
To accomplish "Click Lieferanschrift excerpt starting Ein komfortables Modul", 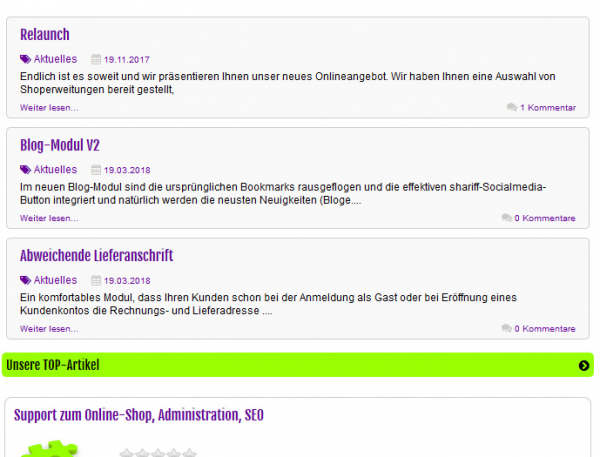I will coord(268,304).
